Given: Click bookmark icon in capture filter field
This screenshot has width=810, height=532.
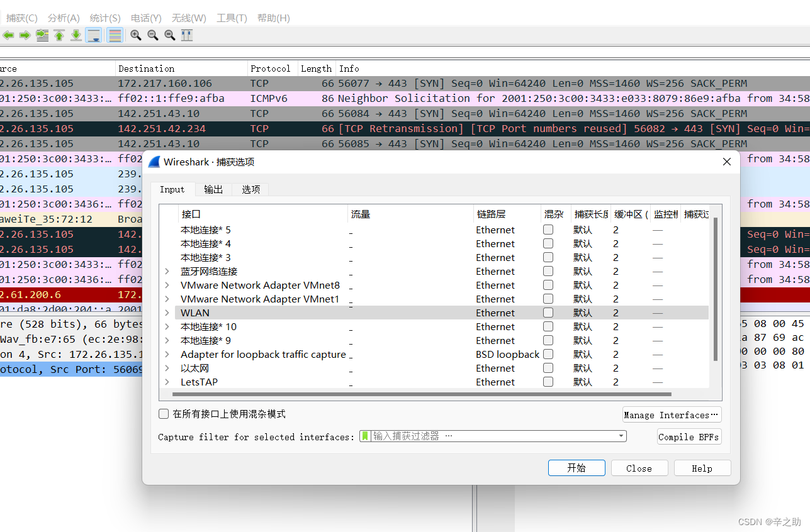Looking at the screenshot, I should [365, 436].
